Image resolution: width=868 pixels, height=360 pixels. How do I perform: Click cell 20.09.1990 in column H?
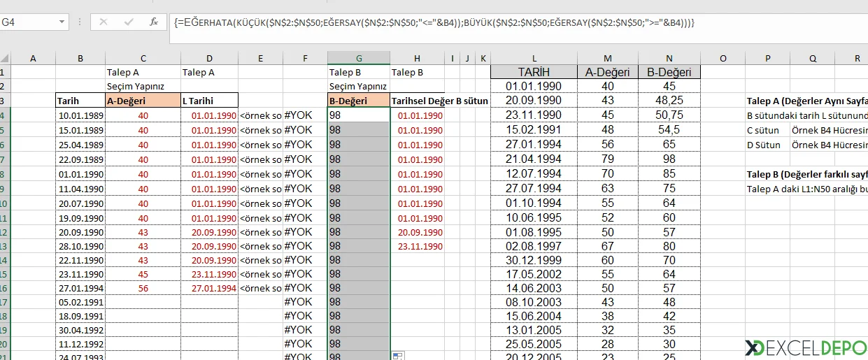tap(418, 232)
